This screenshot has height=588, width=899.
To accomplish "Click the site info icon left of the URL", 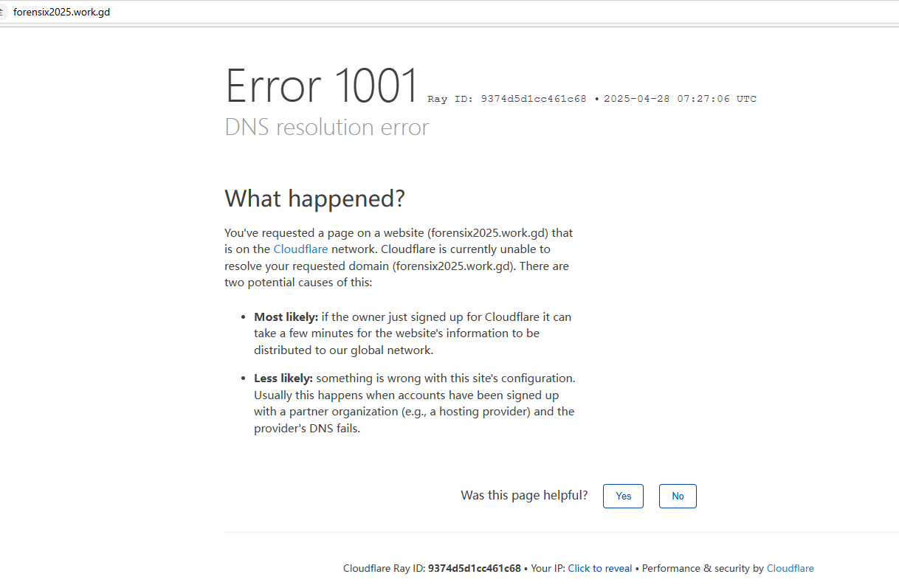I will click(3, 13).
